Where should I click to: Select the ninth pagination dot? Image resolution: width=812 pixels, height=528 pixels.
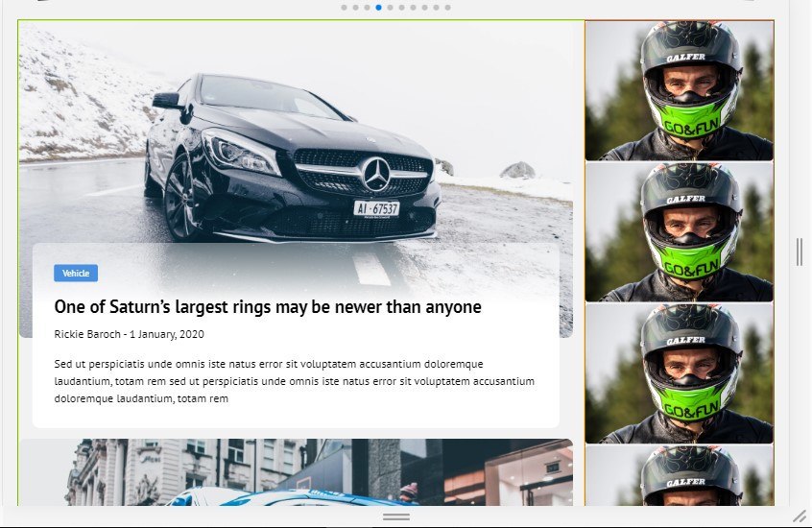click(436, 8)
